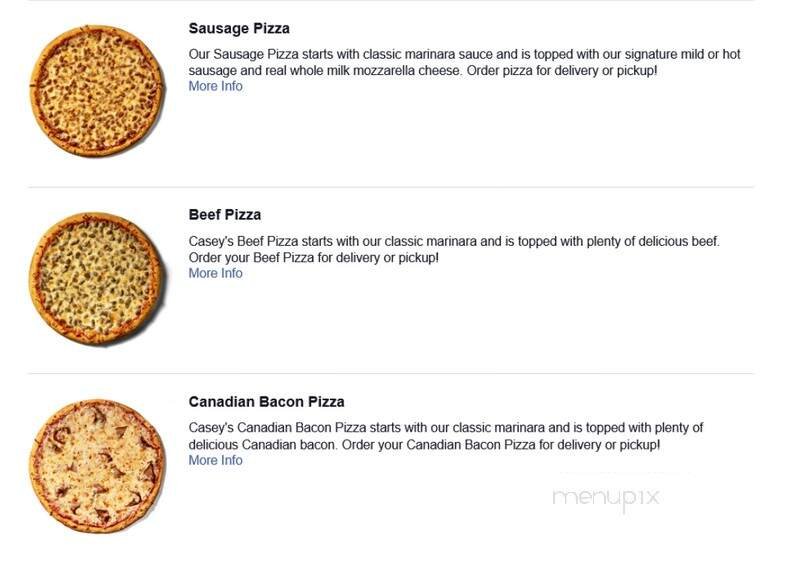This screenshot has width=785, height=580.
Task: Select the Canadian Bacon Pizza picture
Action: 97,466
